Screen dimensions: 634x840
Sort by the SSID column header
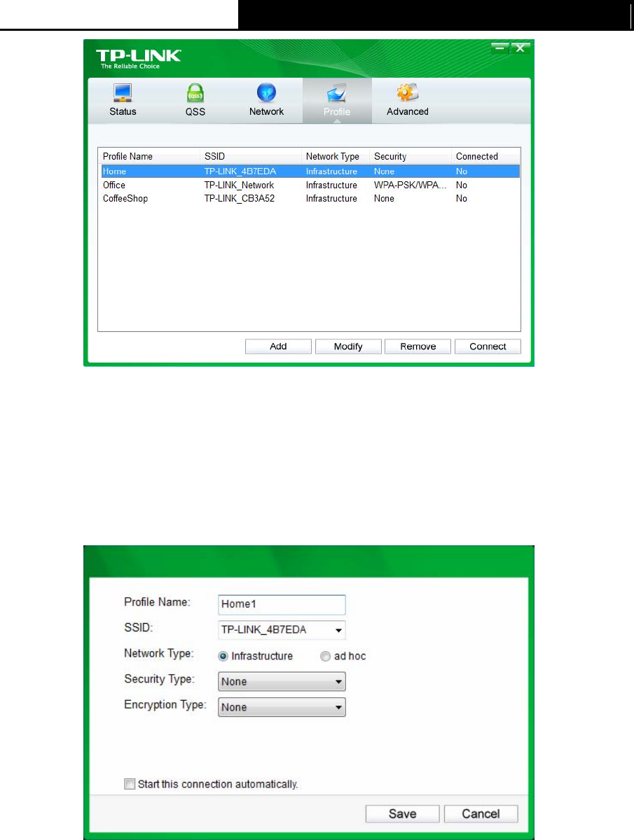(250, 156)
